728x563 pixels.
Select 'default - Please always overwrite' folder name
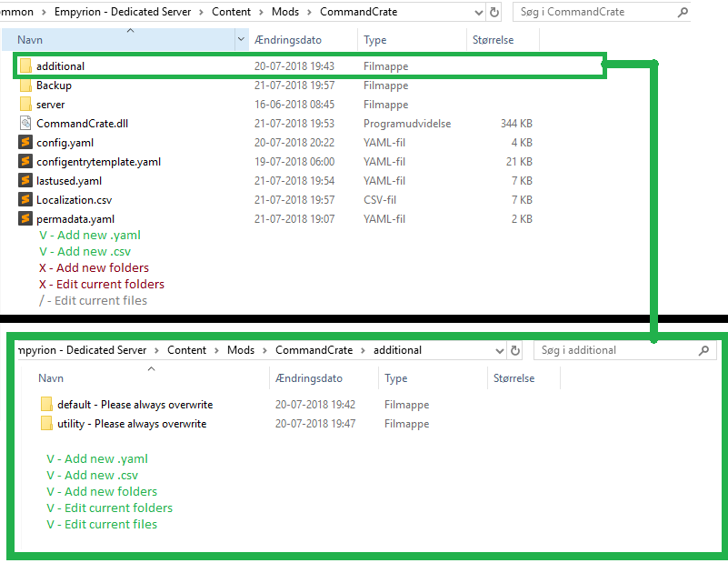tap(135, 405)
